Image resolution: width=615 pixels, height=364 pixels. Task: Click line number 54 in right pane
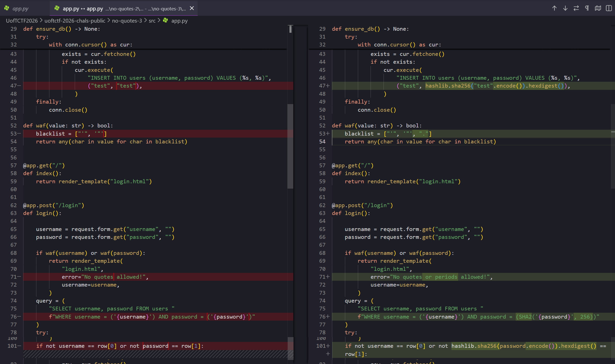[x=322, y=141]
